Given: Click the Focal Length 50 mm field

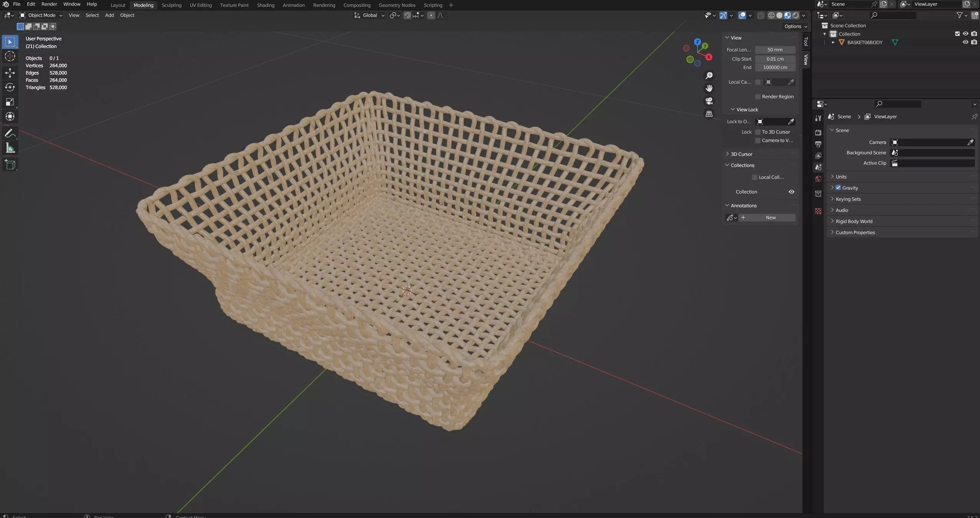Looking at the screenshot, I should [775, 50].
